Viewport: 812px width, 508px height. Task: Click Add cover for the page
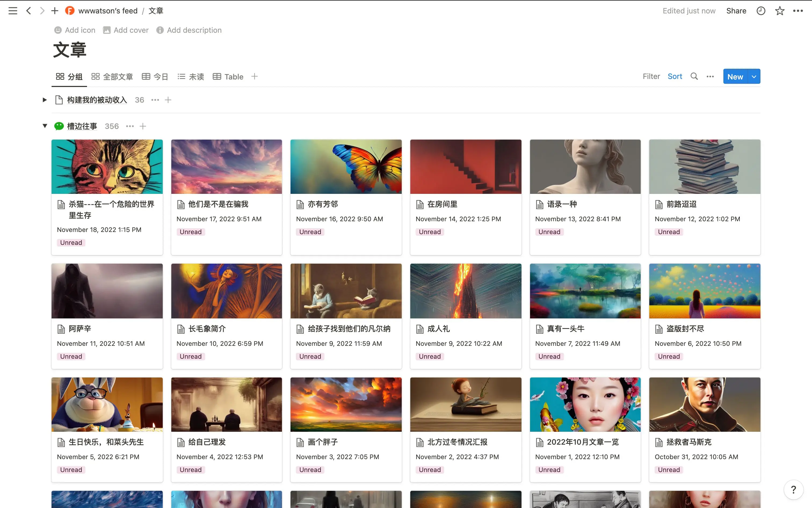point(126,30)
